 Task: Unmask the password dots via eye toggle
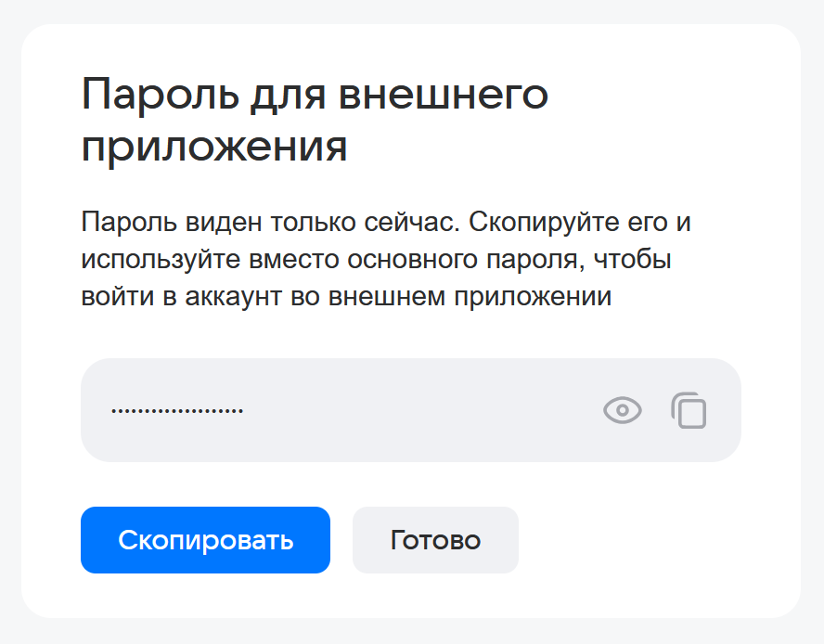(x=622, y=410)
